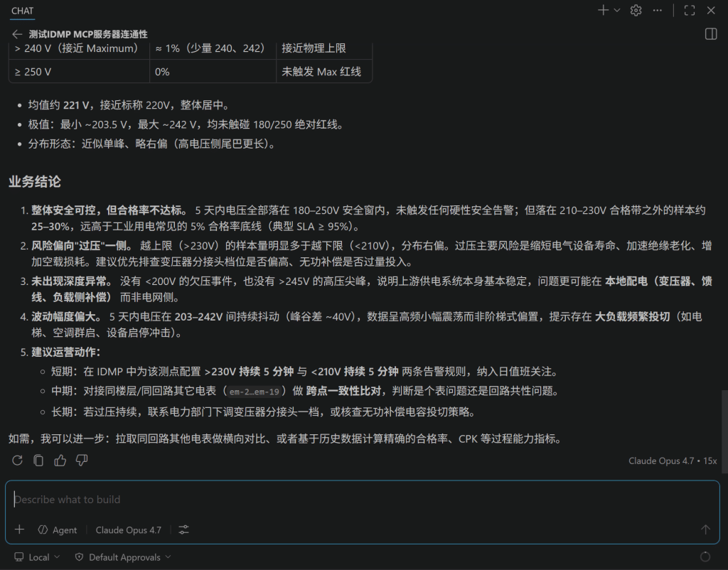Mark response as helpful thumbs up
728x570 pixels.
[60, 460]
